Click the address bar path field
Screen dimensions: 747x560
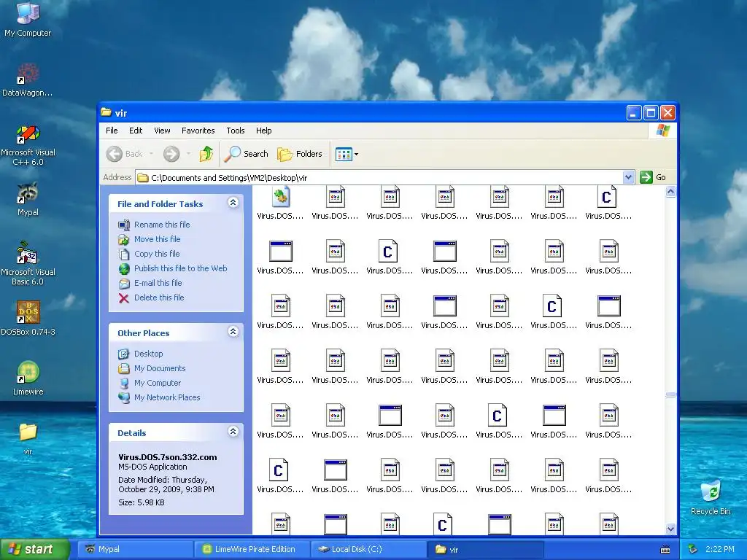379,178
